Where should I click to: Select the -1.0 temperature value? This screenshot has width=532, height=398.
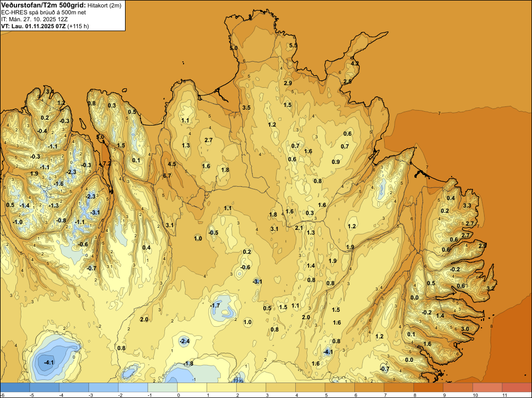tap(18, 222)
